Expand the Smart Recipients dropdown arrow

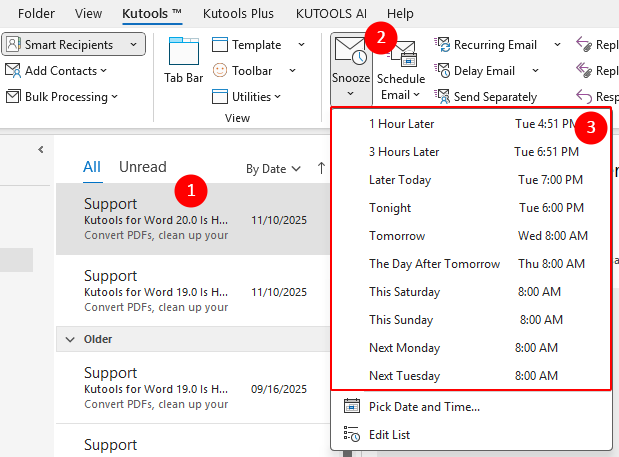[x=133, y=44]
